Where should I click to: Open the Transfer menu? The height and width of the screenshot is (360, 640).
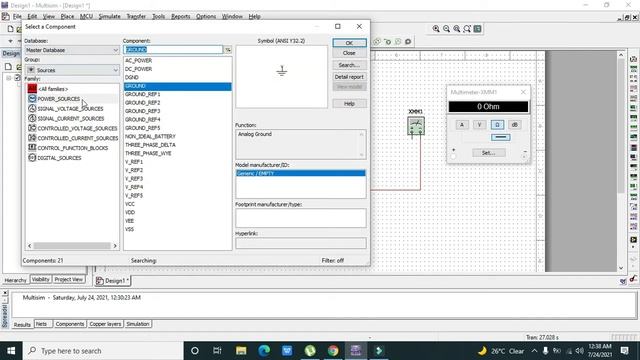click(x=136, y=16)
